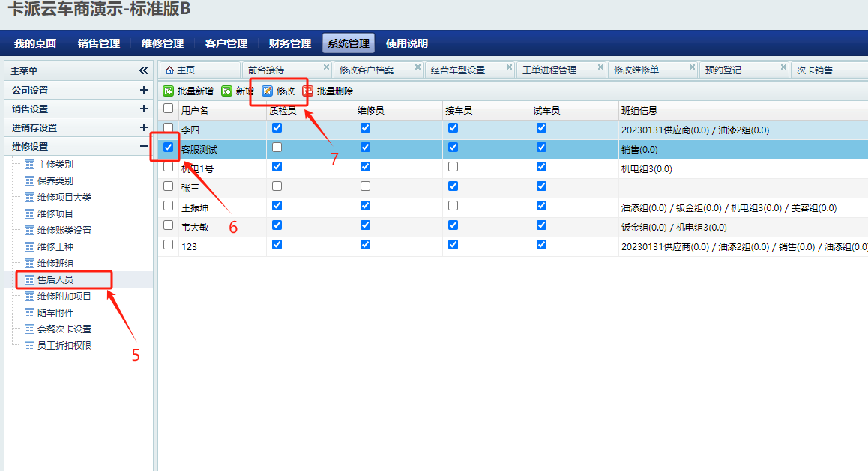Uncheck the row checkbox for 客服测试

169,148
